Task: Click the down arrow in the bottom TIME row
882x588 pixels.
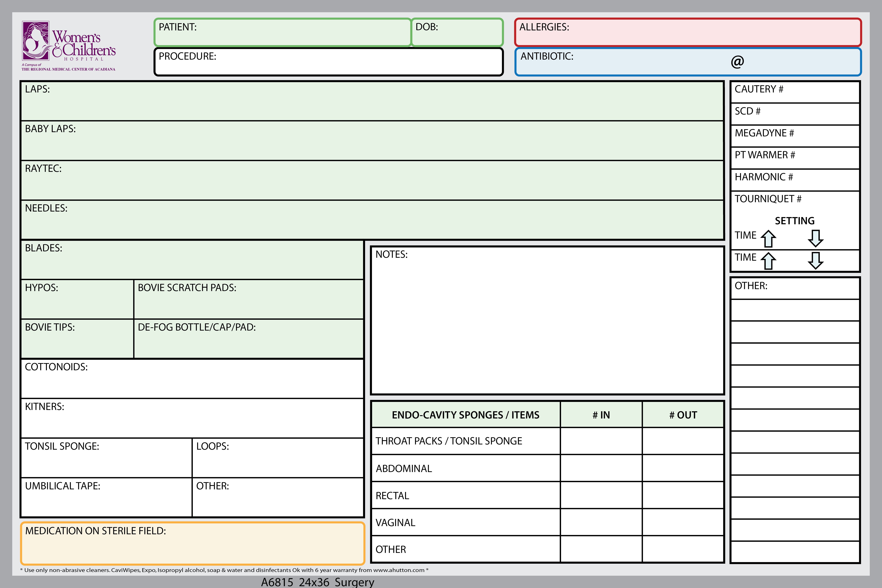Action: 816,261
